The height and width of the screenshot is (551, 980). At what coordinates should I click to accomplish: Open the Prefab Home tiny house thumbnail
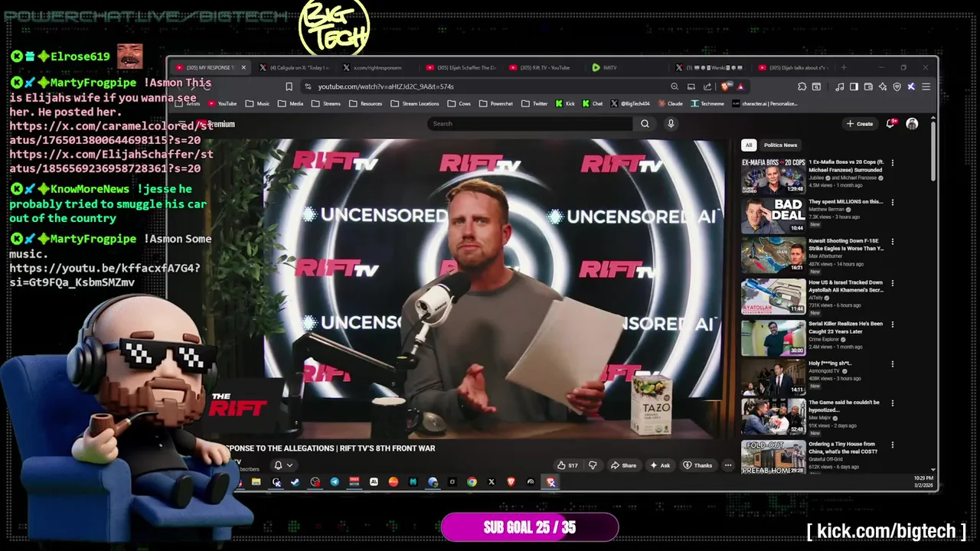click(773, 457)
